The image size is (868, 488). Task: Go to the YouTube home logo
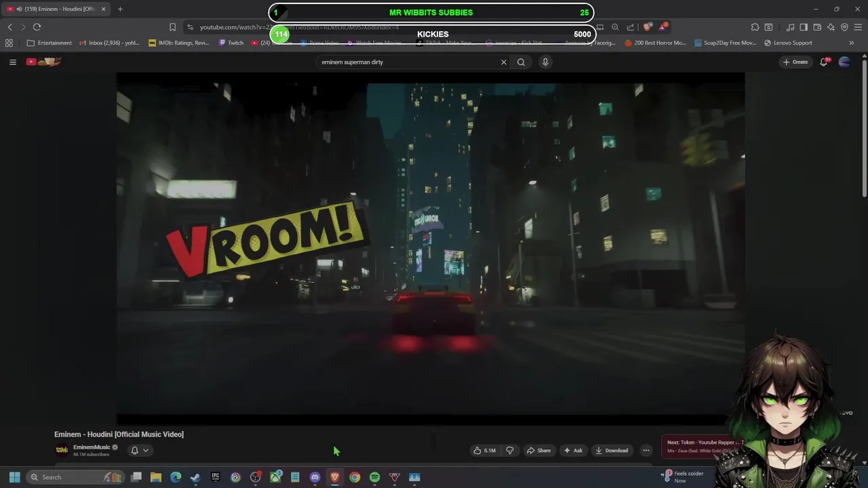[x=43, y=62]
